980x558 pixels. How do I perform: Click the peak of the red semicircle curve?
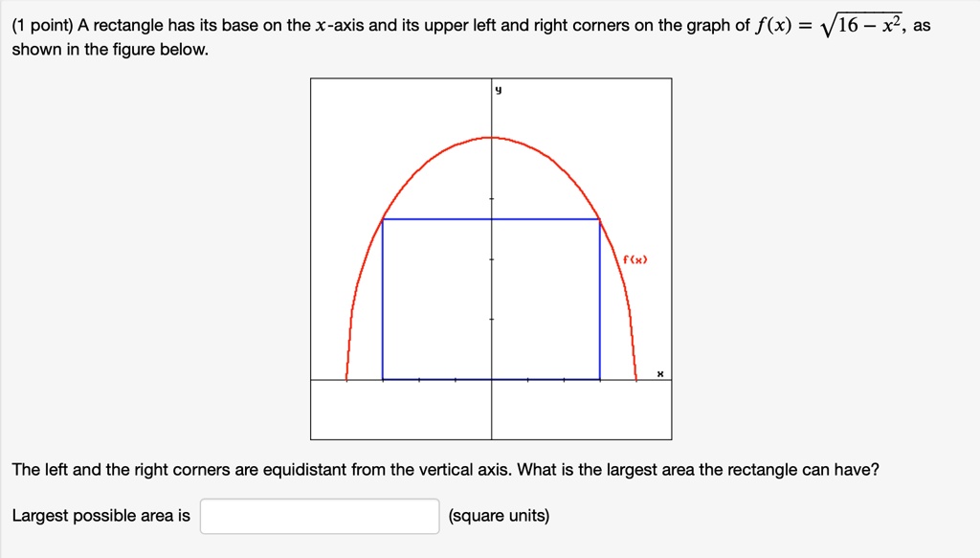(x=490, y=138)
